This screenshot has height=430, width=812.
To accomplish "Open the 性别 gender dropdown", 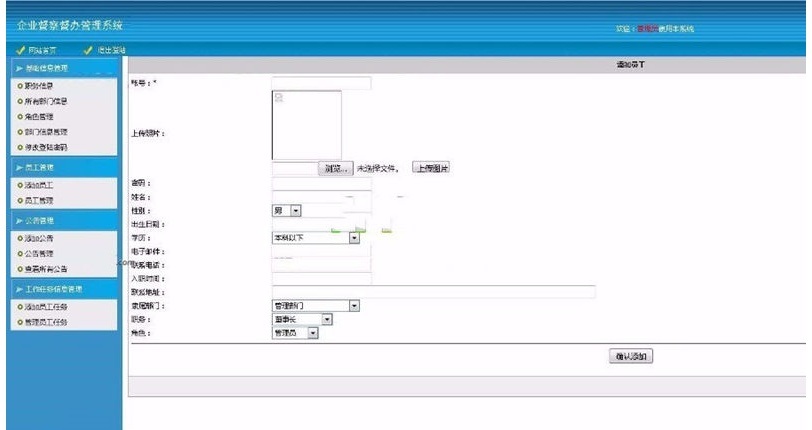I will (x=295, y=210).
